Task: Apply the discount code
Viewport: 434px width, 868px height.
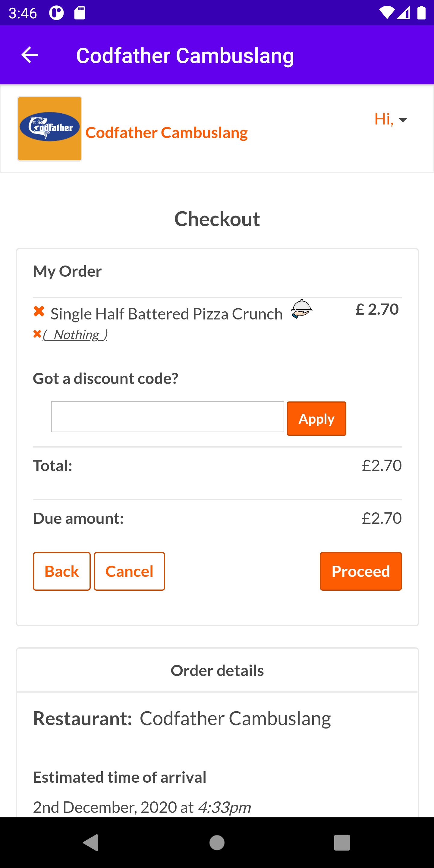Action: (x=316, y=419)
